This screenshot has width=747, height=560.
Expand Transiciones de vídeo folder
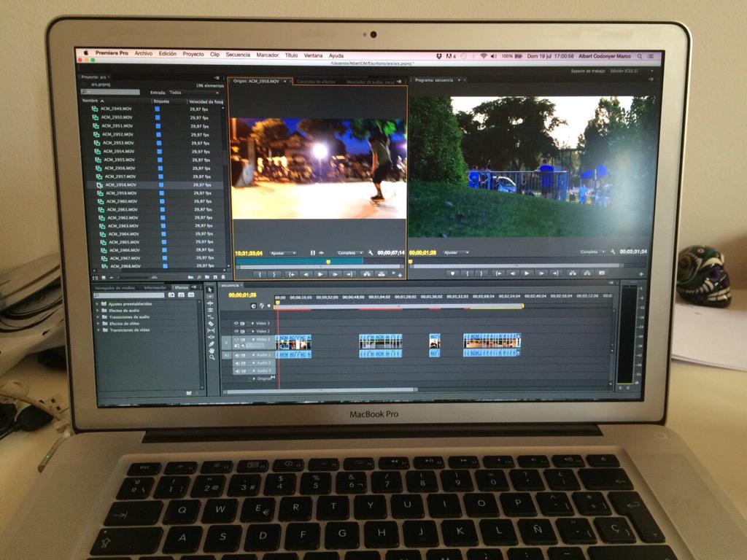point(98,330)
